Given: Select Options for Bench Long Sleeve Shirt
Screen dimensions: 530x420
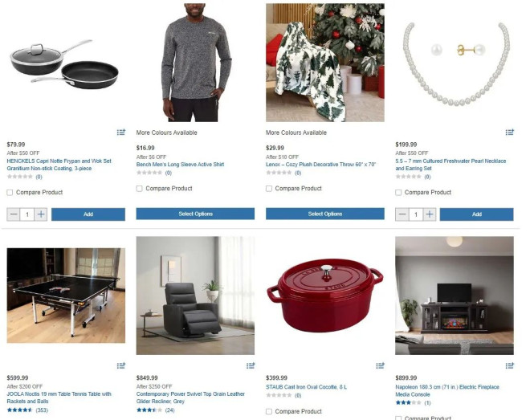Looking at the screenshot, I should click(195, 214).
